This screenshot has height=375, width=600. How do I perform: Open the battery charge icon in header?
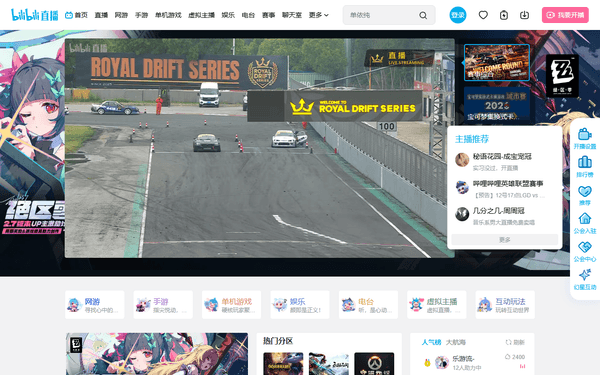504,15
